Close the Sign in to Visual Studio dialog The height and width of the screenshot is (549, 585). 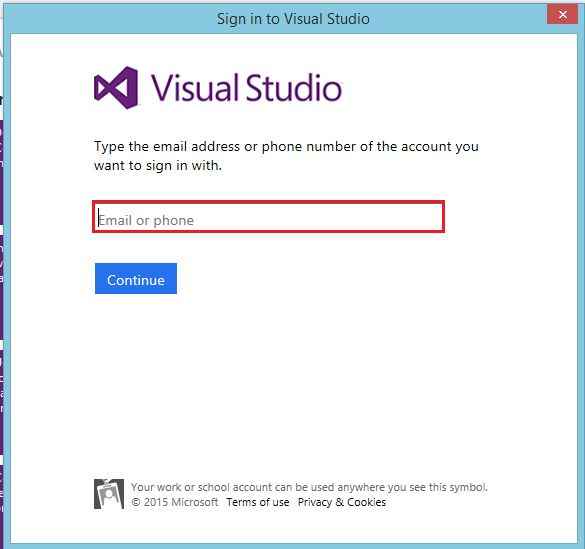563,15
